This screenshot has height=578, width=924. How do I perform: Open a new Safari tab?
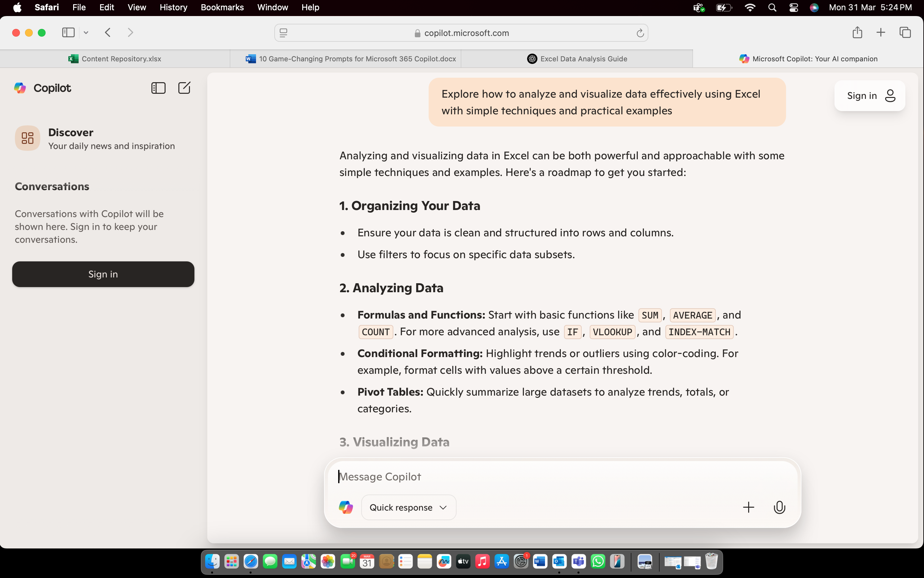pyautogui.click(x=880, y=32)
